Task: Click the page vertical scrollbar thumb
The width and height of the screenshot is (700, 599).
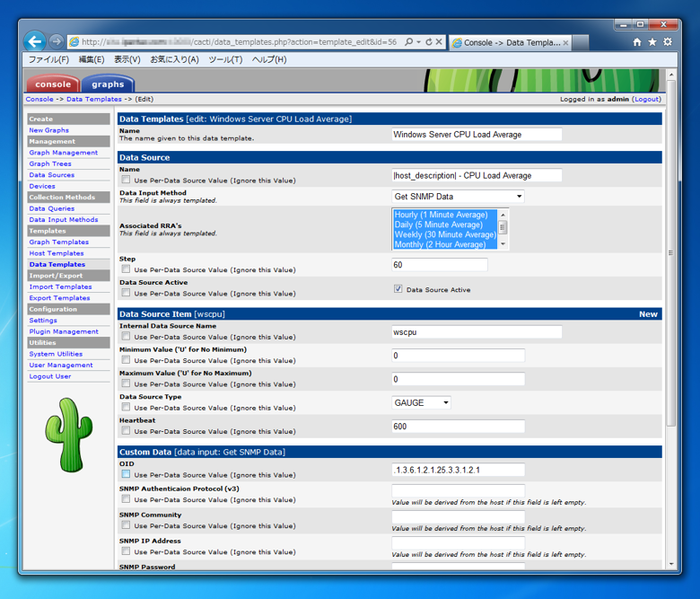Action: (670, 252)
